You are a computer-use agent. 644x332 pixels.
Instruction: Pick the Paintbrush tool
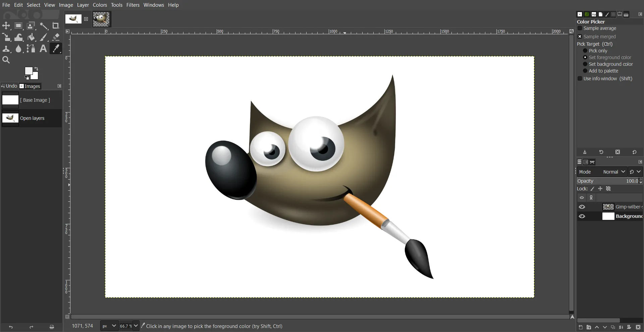tap(43, 37)
